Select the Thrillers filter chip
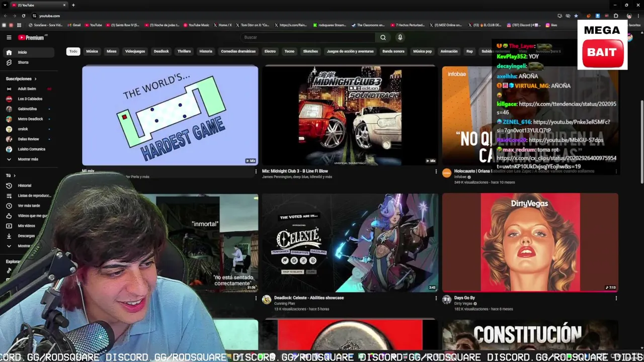Image resolution: width=644 pixels, height=362 pixels. (184, 51)
